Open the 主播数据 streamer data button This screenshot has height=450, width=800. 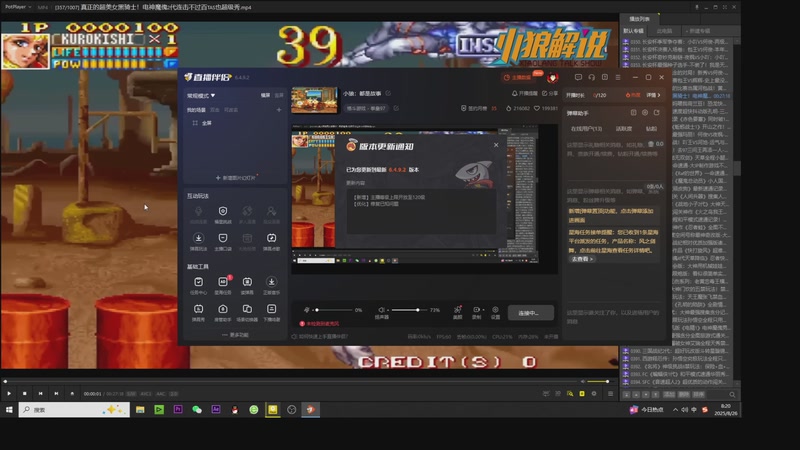517,78
